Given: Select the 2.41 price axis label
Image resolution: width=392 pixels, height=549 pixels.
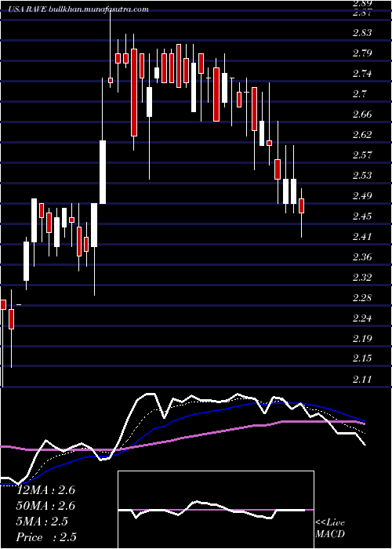Looking at the screenshot, I should (x=362, y=236).
